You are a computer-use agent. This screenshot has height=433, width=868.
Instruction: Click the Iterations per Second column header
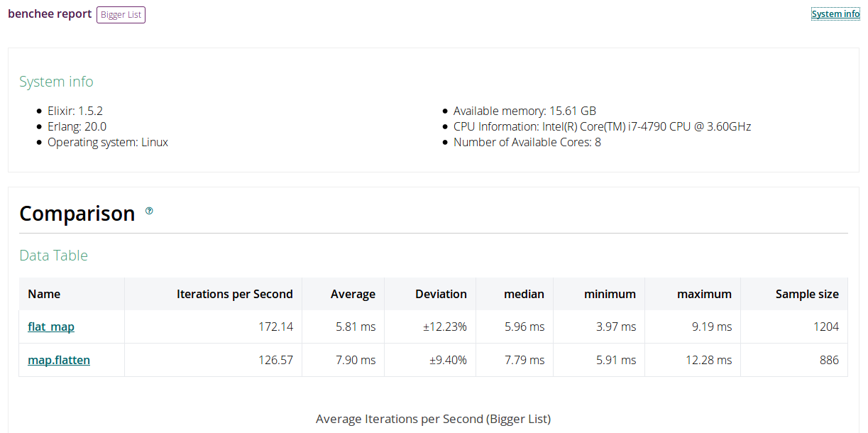[234, 294]
